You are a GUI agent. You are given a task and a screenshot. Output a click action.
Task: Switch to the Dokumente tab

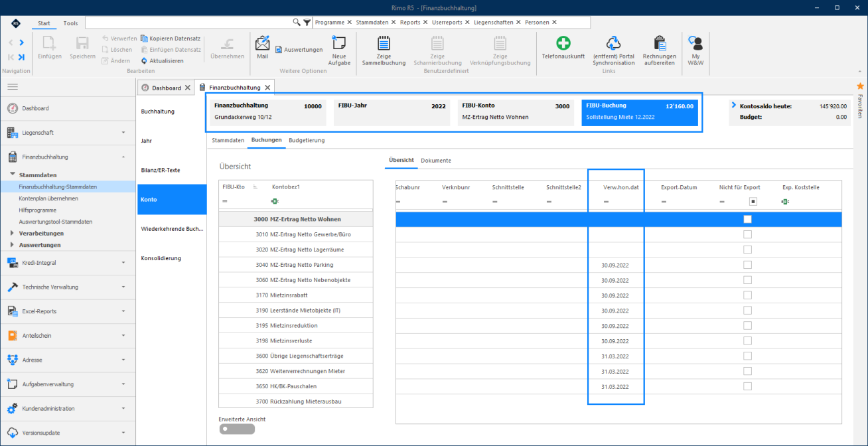436,161
